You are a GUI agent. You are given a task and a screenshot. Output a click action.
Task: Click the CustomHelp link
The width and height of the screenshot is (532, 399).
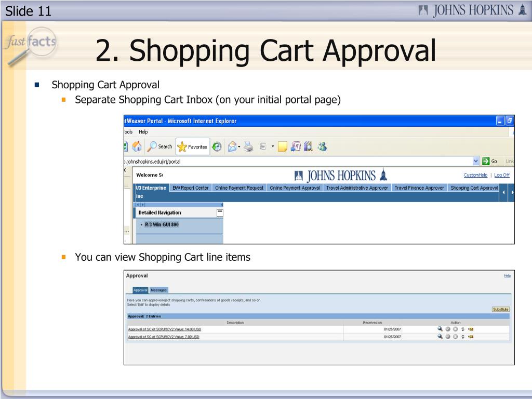(475, 175)
